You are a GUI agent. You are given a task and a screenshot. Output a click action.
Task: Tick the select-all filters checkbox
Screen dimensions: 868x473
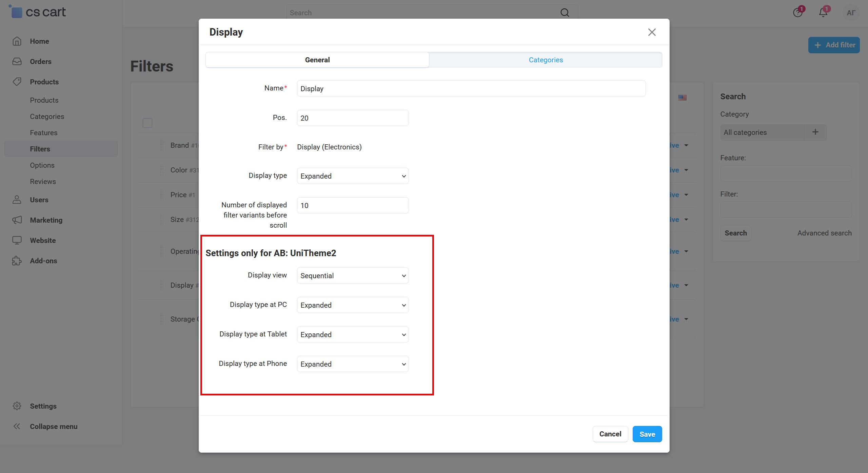[147, 123]
